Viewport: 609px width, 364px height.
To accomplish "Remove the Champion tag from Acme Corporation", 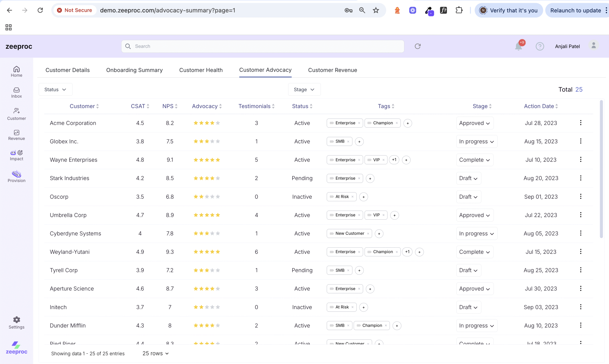I will coord(397,123).
